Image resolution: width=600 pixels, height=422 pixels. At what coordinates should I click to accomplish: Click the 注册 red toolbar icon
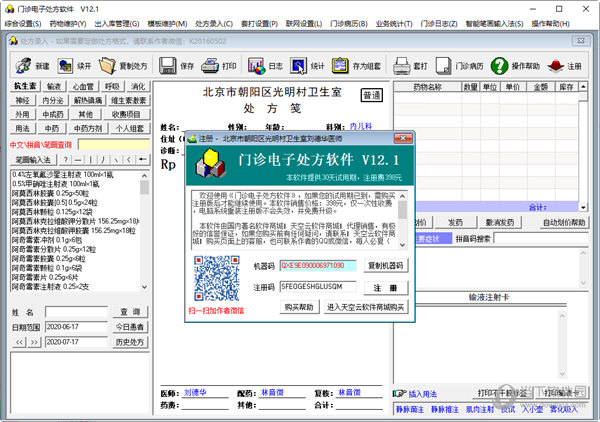point(555,66)
